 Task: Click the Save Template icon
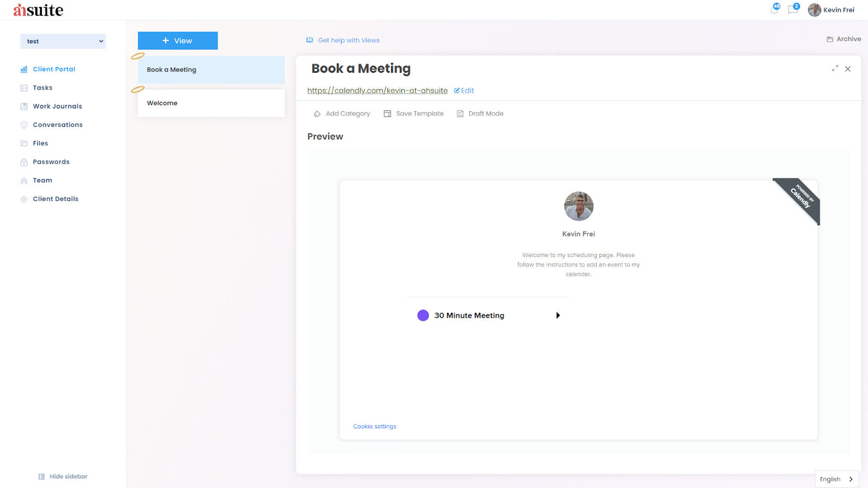click(x=387, y=114)
